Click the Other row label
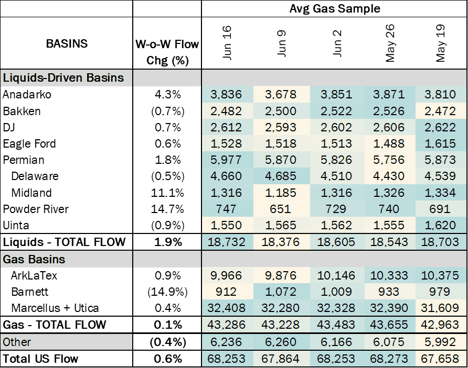This screenshot has height=368, width=468. 17,342
